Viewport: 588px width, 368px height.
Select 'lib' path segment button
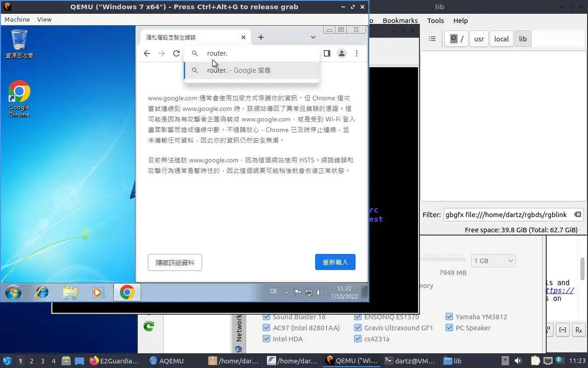coord(523,39)
